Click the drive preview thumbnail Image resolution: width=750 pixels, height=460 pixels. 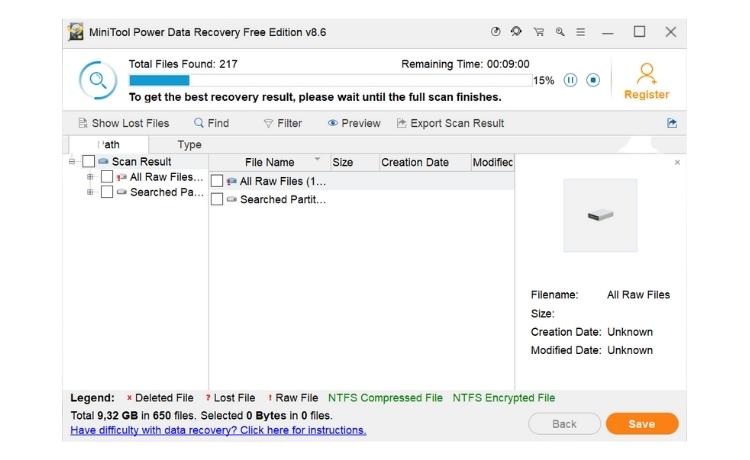pyautogui.click(x=600, y=215)
